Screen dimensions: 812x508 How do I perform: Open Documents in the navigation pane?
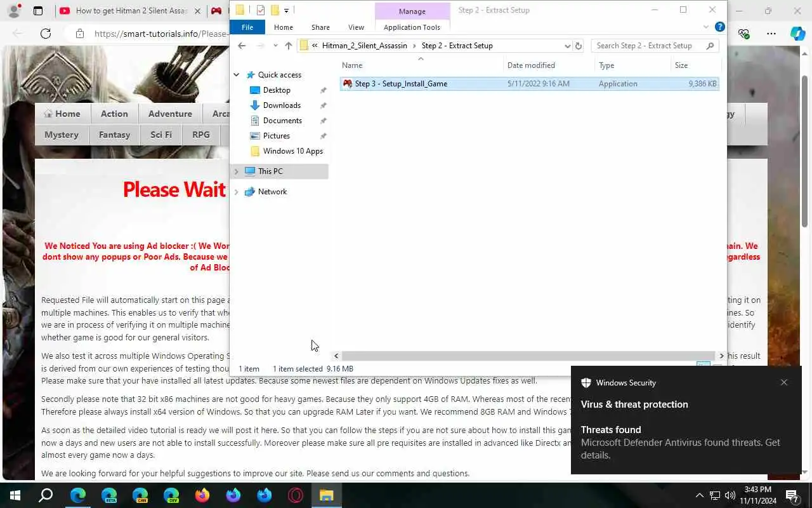pos(282,121)
